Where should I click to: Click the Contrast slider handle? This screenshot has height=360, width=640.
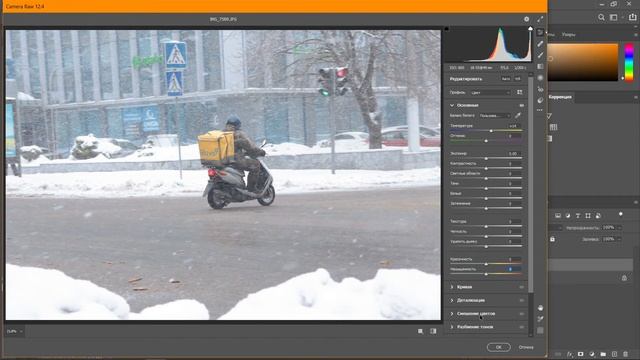pyautogui.click(x=486, y=168)
